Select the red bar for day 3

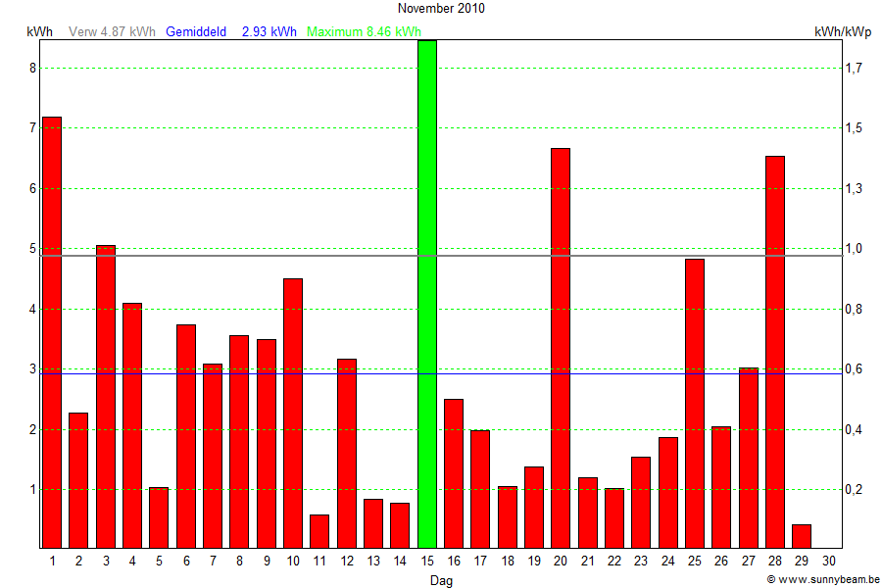pos(106,397)
